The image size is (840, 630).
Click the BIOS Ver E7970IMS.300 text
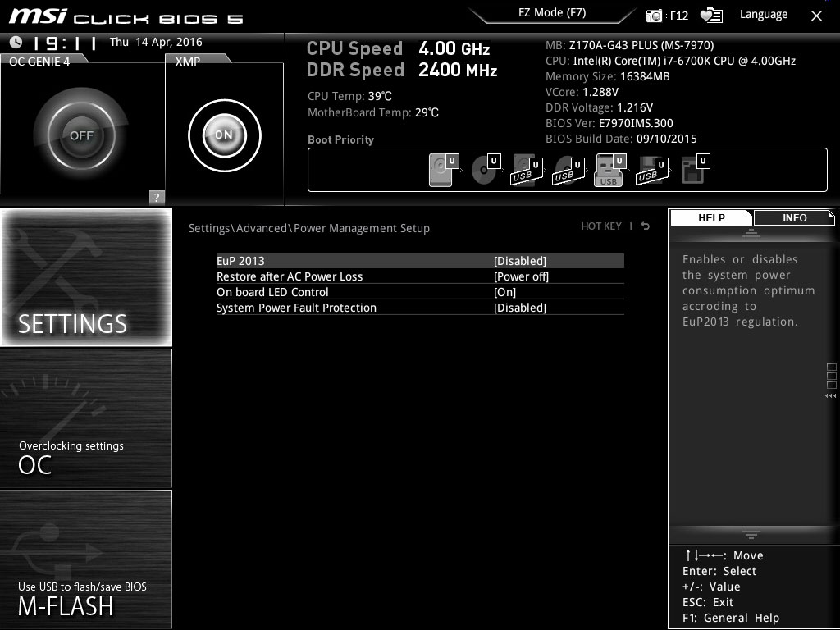pyautogui.click(x=609, y=123)
